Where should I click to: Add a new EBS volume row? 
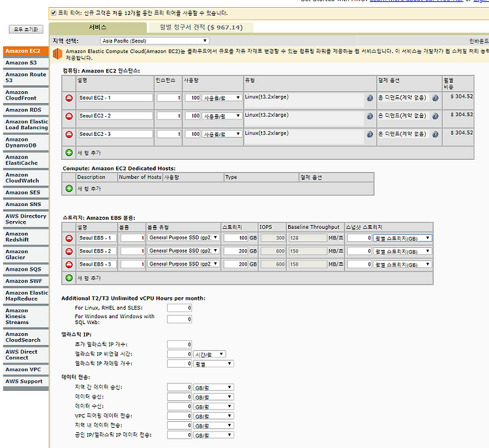pos(69,278)
